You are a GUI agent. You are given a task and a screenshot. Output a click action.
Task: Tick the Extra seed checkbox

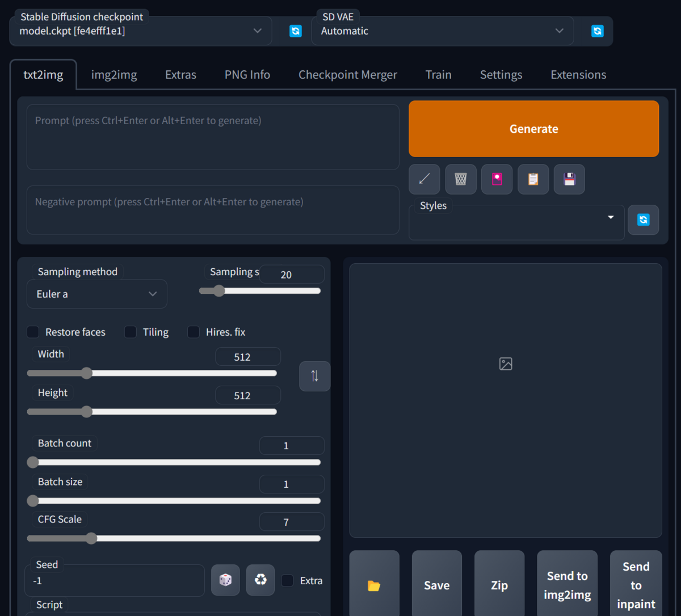[288, 580]
